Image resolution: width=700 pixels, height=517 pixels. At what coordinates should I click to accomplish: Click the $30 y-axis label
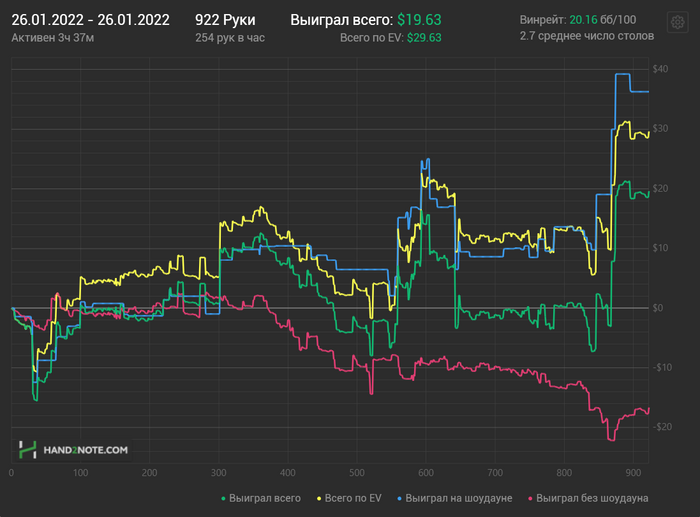point(660,129)
